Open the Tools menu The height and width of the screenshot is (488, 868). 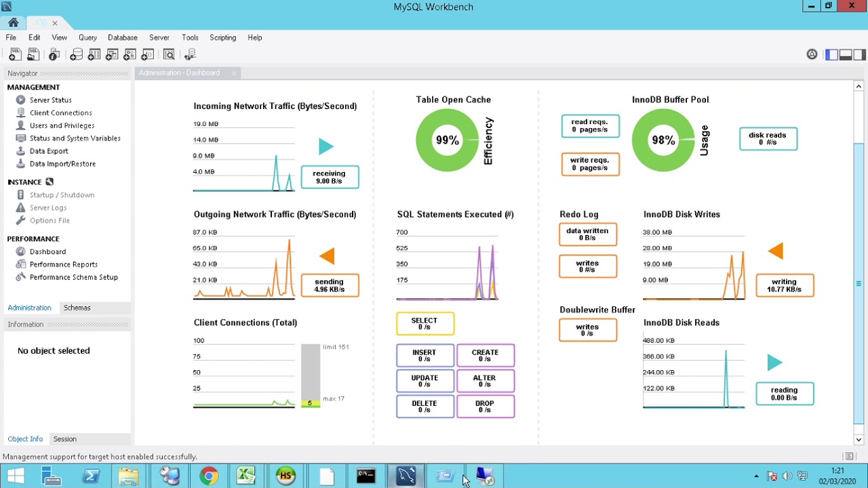click(190, 38)
